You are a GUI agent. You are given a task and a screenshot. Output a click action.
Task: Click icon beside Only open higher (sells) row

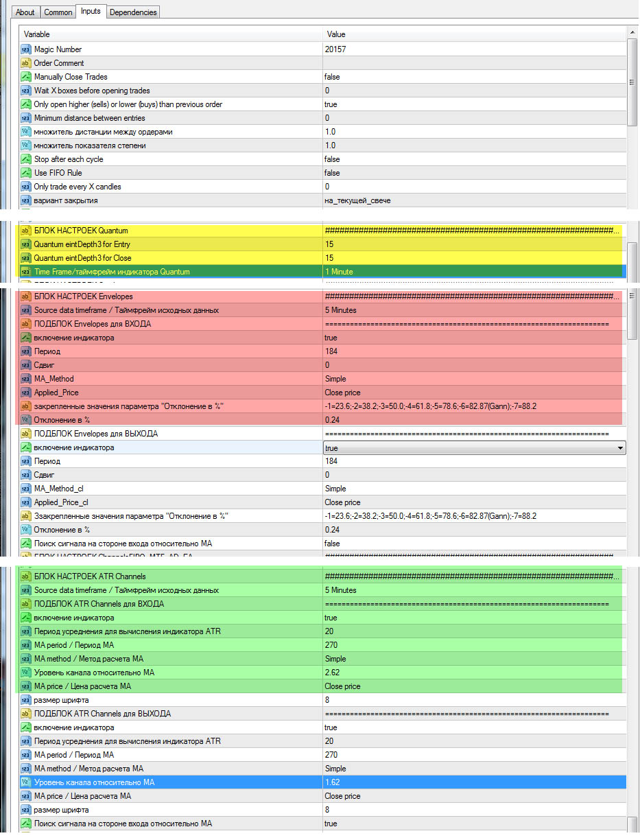point(26,104)
